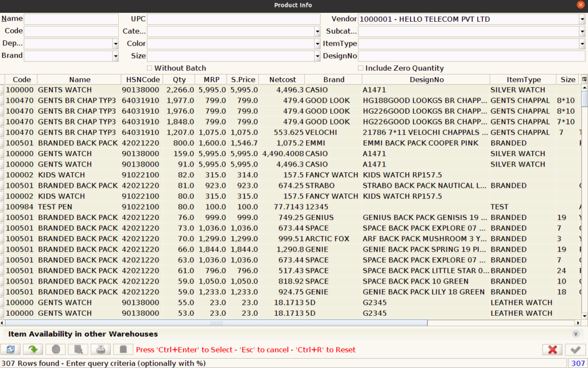Sort by the Brand column header
The image size is (588, 368).
(x=334, y=79)
